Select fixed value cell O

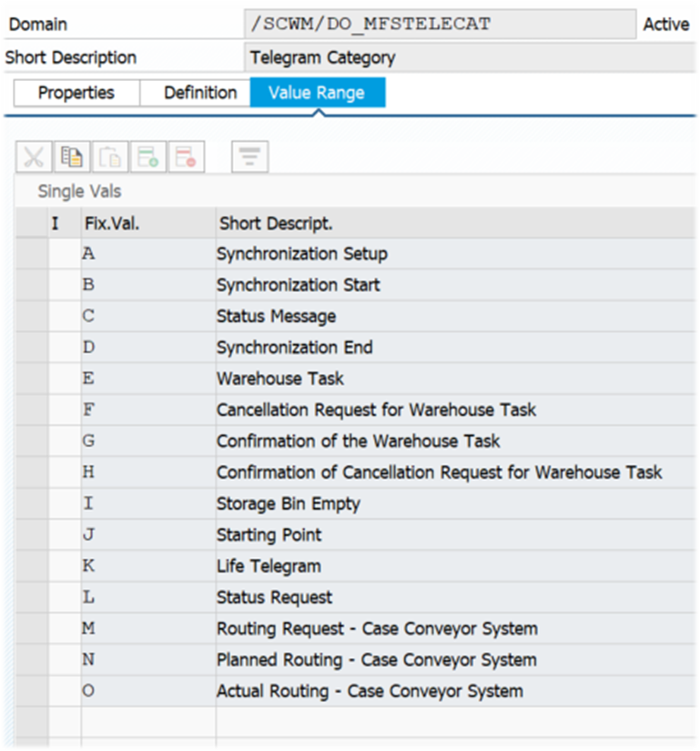(x=148, y=691)
